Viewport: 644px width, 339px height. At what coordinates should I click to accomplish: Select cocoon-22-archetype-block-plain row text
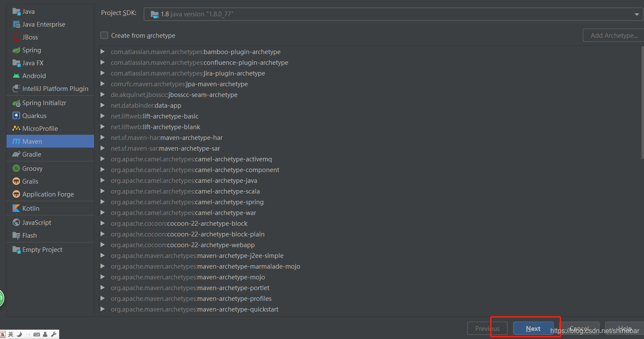(188, 234)
